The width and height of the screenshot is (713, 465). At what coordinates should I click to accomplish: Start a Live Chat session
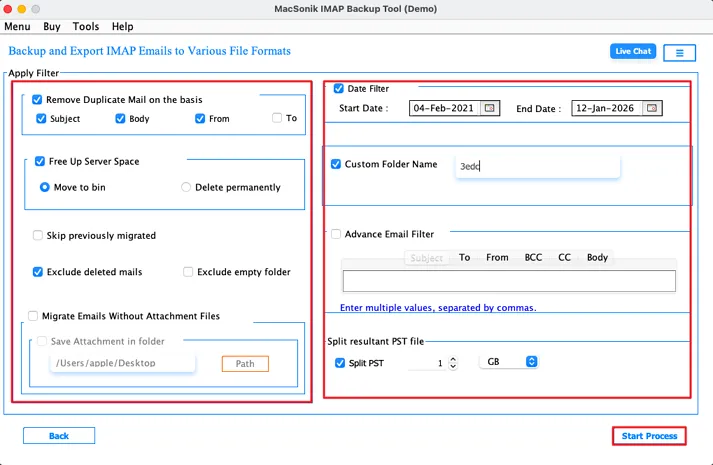[633, 51]
